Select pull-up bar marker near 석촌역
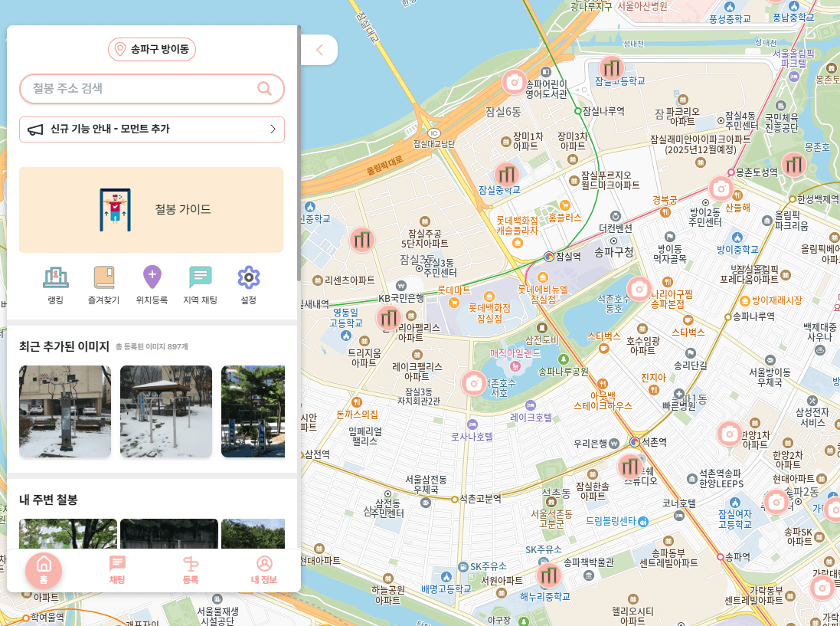 tap(630, 466)
